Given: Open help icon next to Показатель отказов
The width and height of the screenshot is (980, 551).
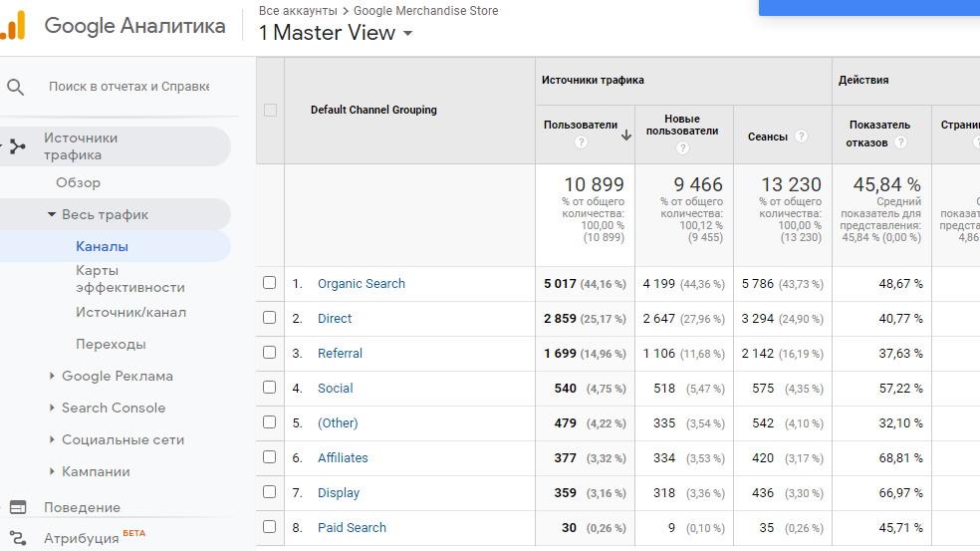Looking at the screenshot, I should pyautogui.click(x=900, y=142).
